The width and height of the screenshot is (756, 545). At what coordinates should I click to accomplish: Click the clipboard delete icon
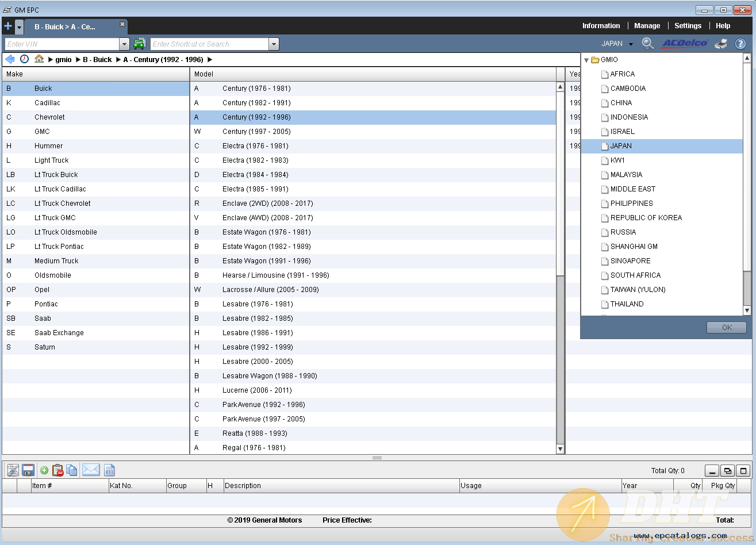[57, 470]
